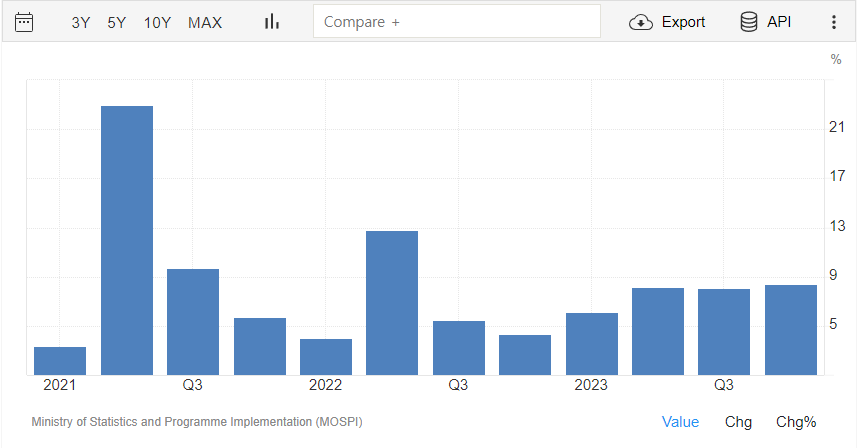Click the Compare + input field
Viewport: 858px width, 448px height.
click(x=457, y=22)
